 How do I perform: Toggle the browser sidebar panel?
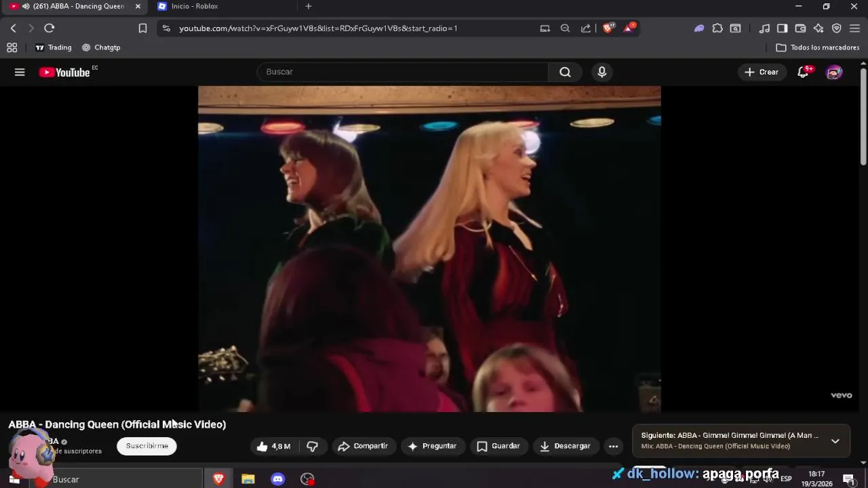pyautogui.click(x=782, y=28)
